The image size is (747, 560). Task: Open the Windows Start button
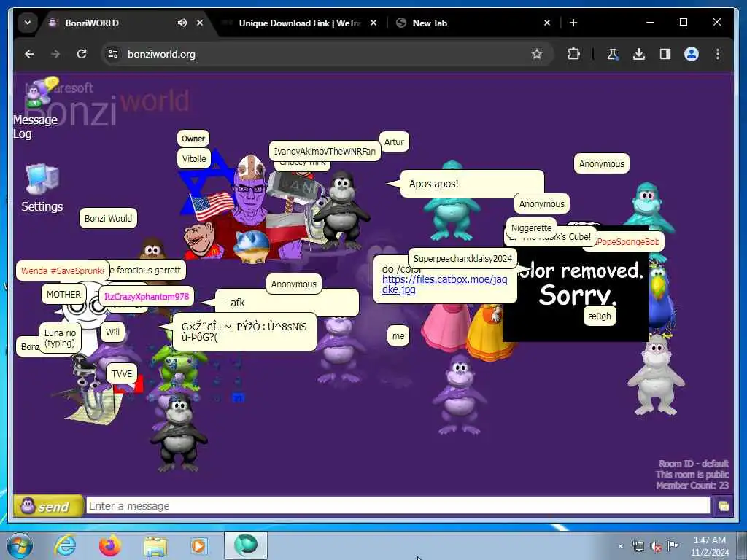(x=20, y=545)
